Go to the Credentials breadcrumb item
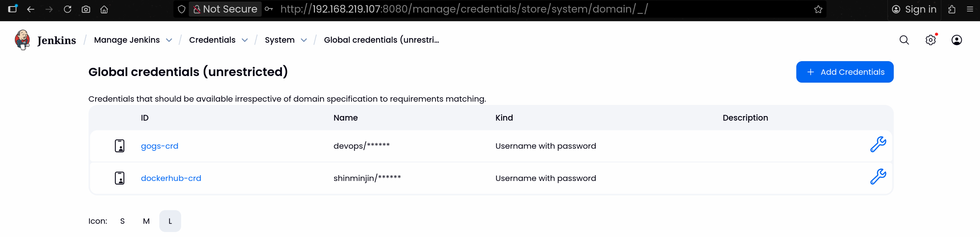 [x=212, y=40]
